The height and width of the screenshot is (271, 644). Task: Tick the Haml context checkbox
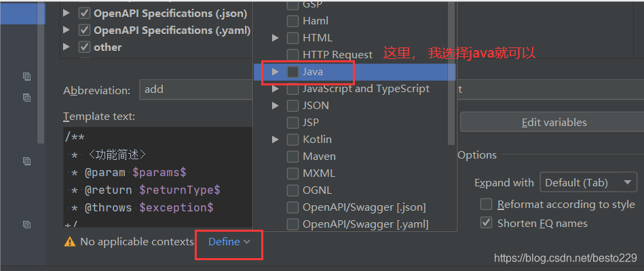(x=292, y=21)
